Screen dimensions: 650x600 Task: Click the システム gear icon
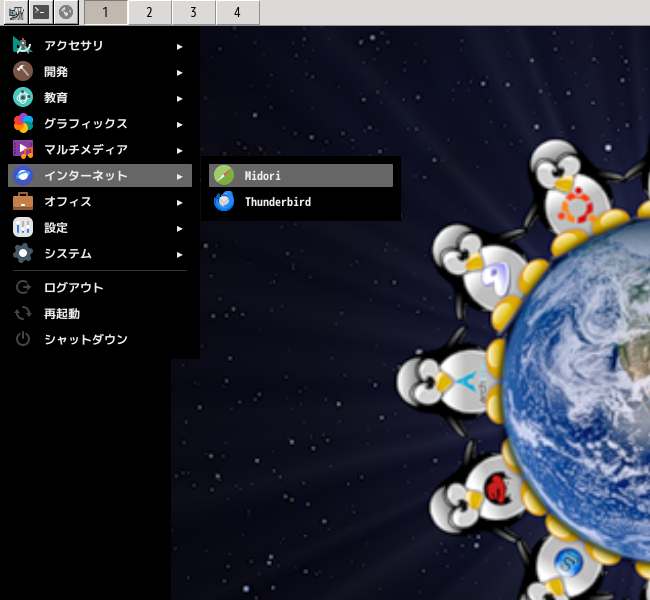click(x=23, y=253)
